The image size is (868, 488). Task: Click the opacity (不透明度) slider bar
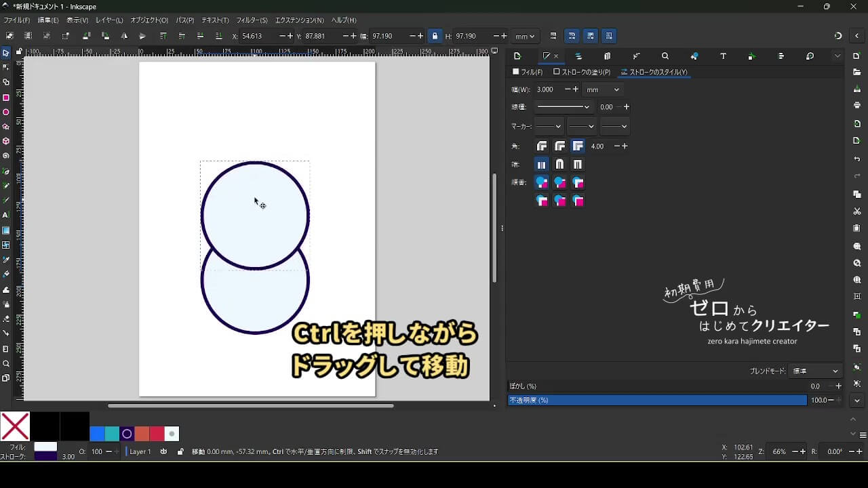[x=656, y=401]
